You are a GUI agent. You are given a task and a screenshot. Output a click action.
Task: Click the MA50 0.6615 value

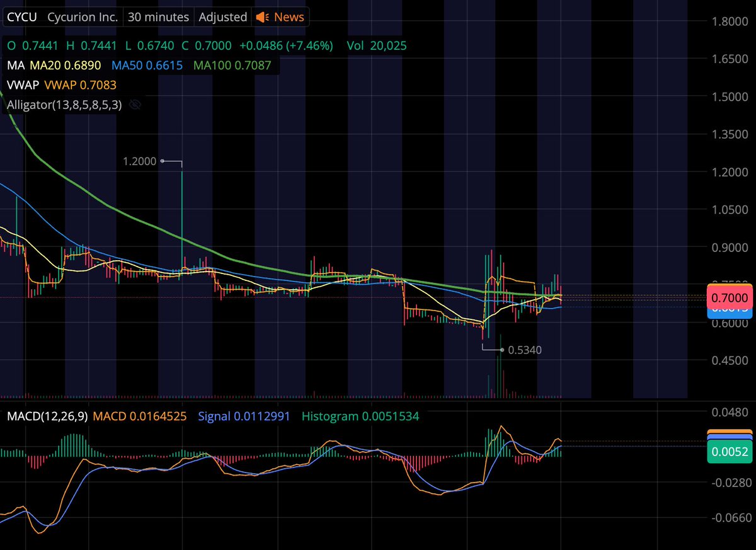(x=147, y=65)
